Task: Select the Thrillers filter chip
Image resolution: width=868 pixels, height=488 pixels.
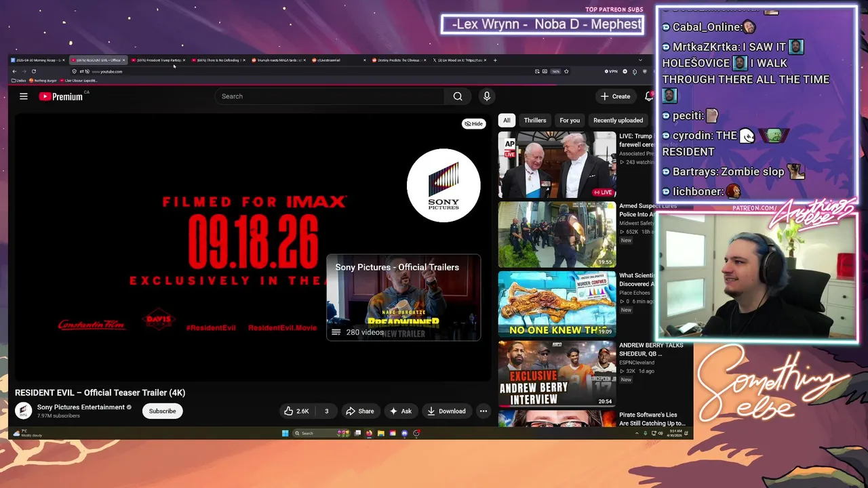Action: point(535,120)
